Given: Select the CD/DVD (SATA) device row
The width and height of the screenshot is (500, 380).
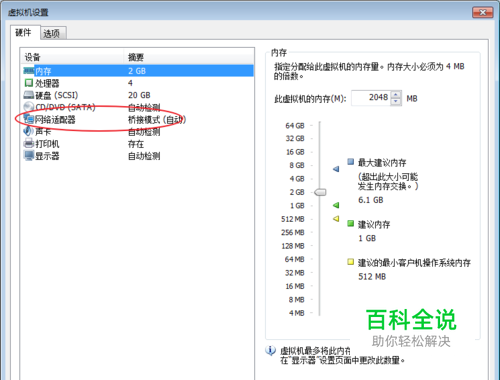Looking at the screenshot, I should click(x=138, y=107).
